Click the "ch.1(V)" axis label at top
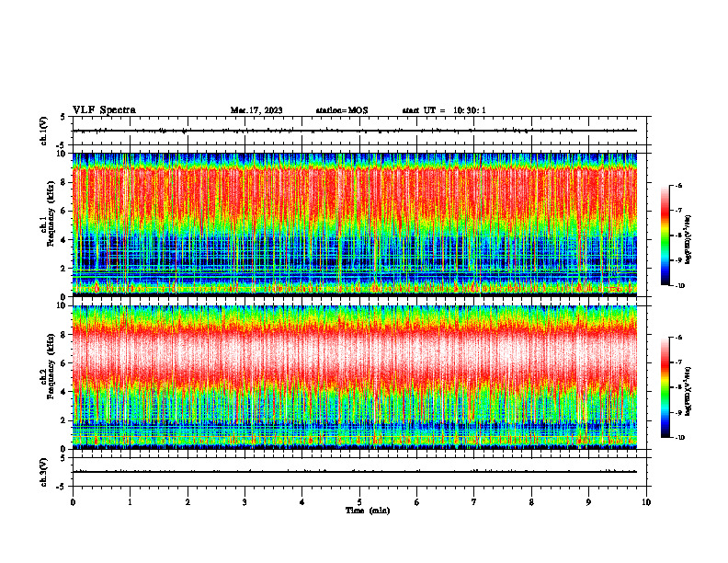 click(44, 131)
